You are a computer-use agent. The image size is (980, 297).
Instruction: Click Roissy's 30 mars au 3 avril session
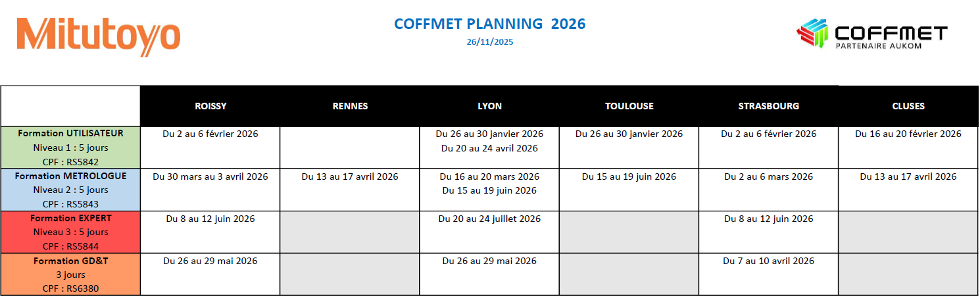pyautogui.click(x=210, y=176)
